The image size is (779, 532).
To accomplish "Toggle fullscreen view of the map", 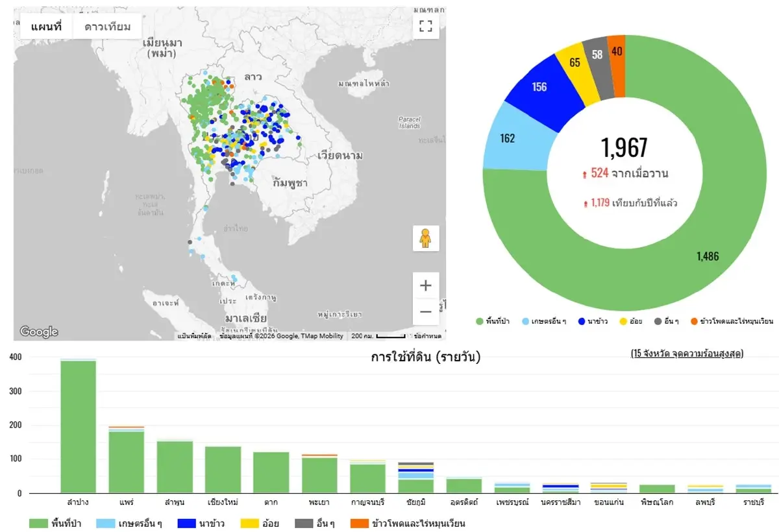I will click(x=425, y=26).
